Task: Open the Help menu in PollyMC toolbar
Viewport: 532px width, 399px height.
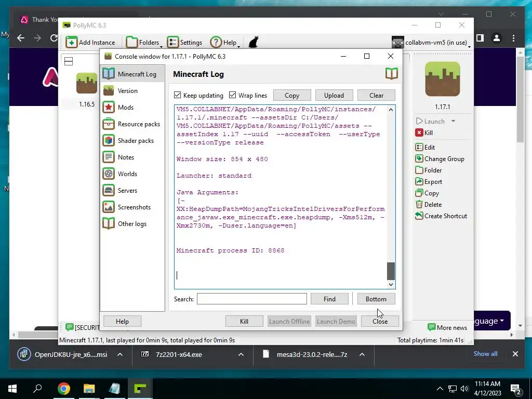Action: 225,43
